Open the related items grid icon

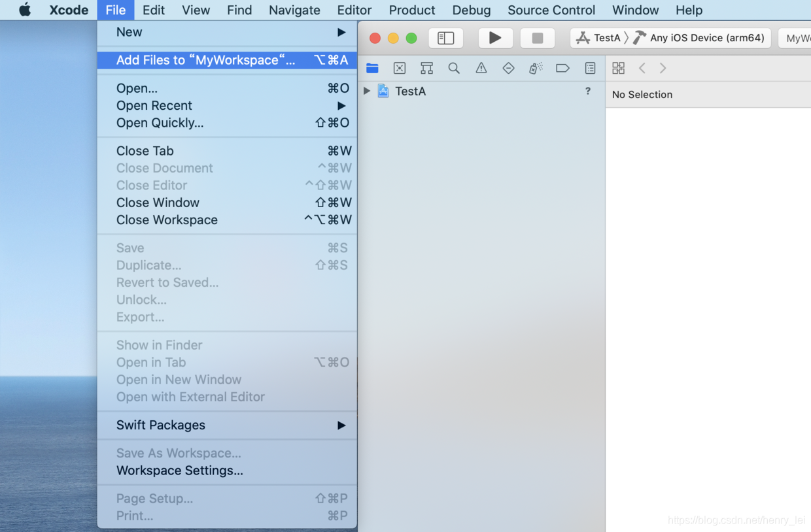[618, 68]
